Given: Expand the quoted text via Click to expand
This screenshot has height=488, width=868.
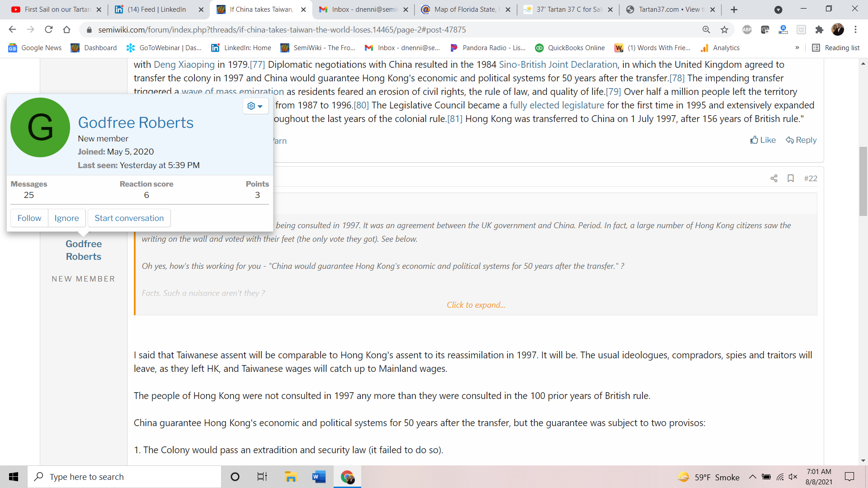Looking at the screenshot, I should [x=476, y=305].
